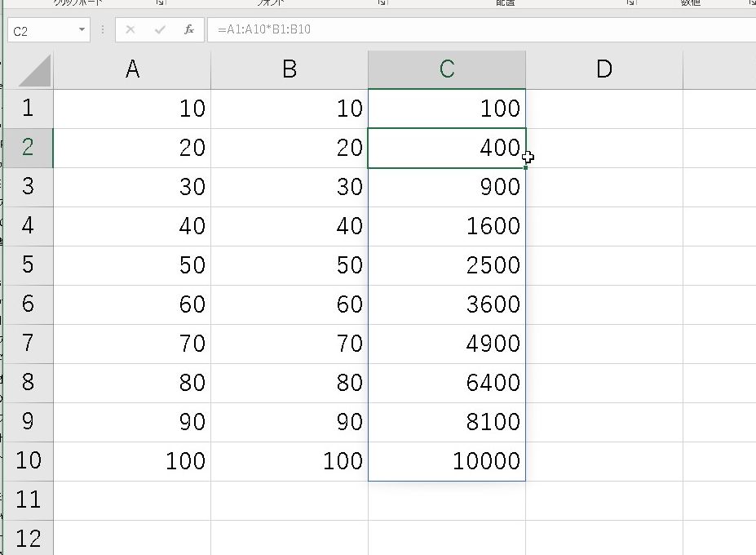The width and height of the screenshot is (756, 555).
Task: Click the formula bar with =A1:A10*B1:B10
Action: coord(481,30)
